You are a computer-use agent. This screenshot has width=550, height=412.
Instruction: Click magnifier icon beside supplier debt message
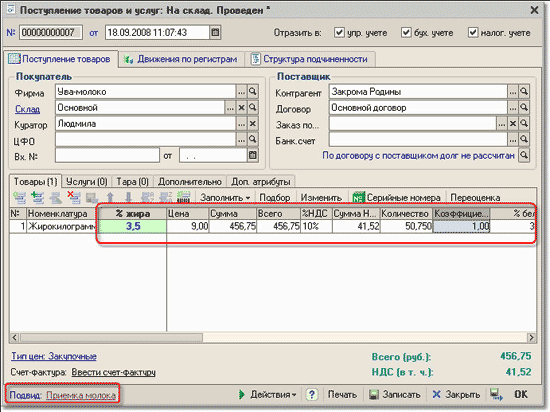click(x=524, y=155)
